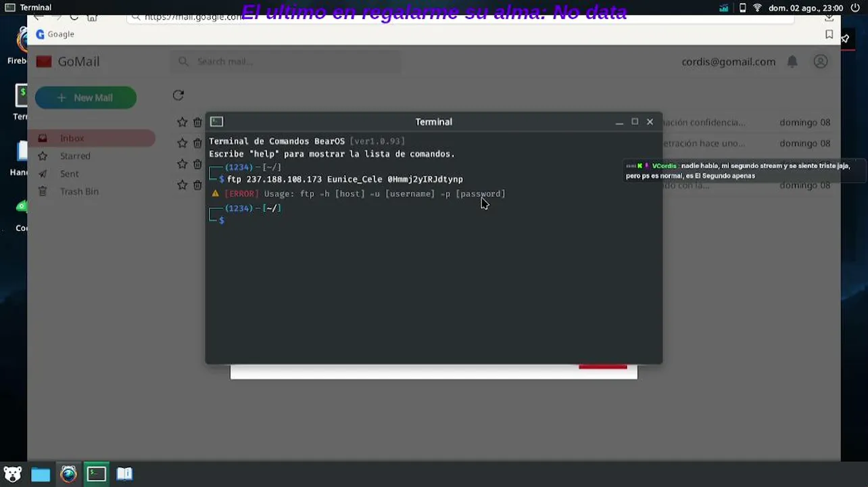Open the browser globe icon in taskbar

pyautogui.click(x=68, y=474)
